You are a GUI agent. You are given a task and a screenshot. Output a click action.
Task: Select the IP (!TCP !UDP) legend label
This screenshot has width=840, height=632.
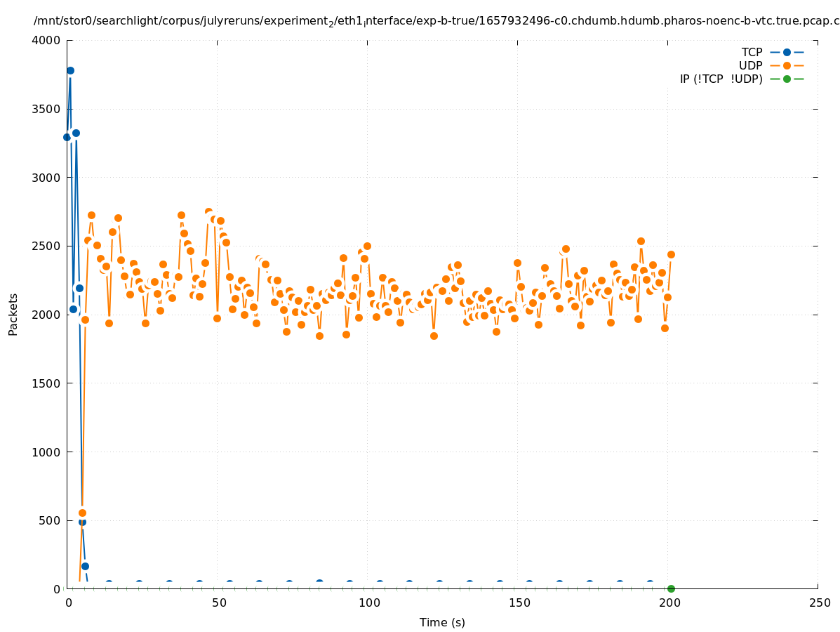721,79
